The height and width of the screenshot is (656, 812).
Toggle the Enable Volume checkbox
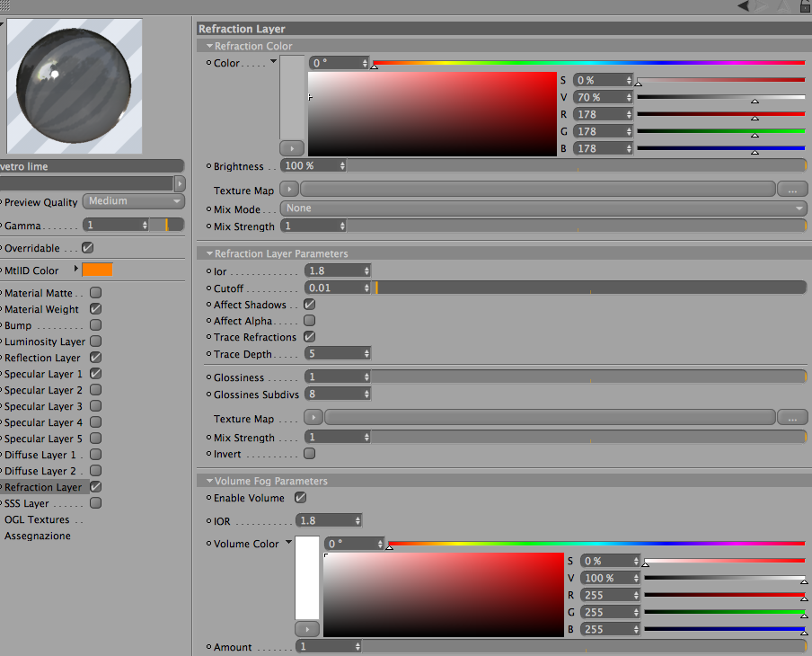point(300,498)
